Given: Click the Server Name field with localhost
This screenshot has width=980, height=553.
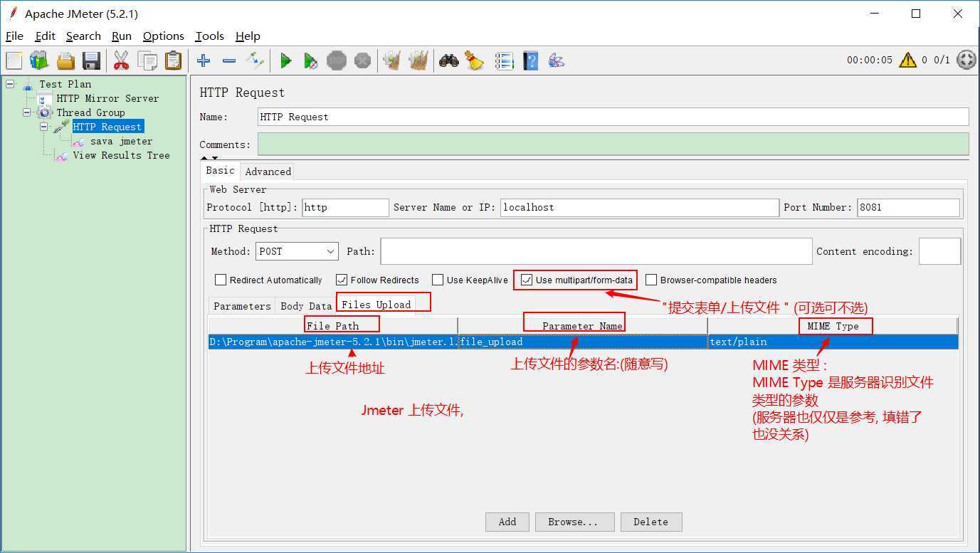Looking at the screenshot, I should [x=639, y=208].
